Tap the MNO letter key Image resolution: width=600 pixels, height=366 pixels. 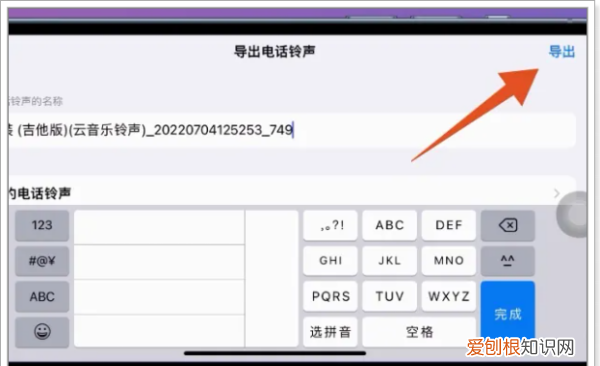click(448, 261)
